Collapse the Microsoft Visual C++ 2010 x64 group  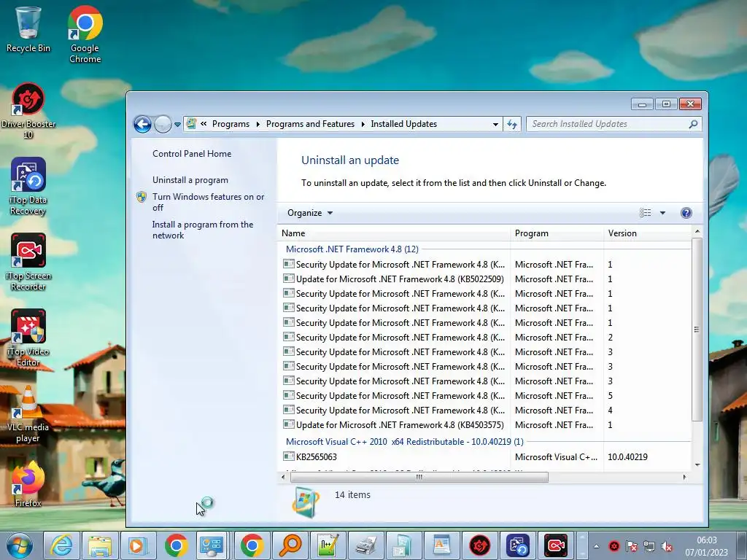[404, 442]
